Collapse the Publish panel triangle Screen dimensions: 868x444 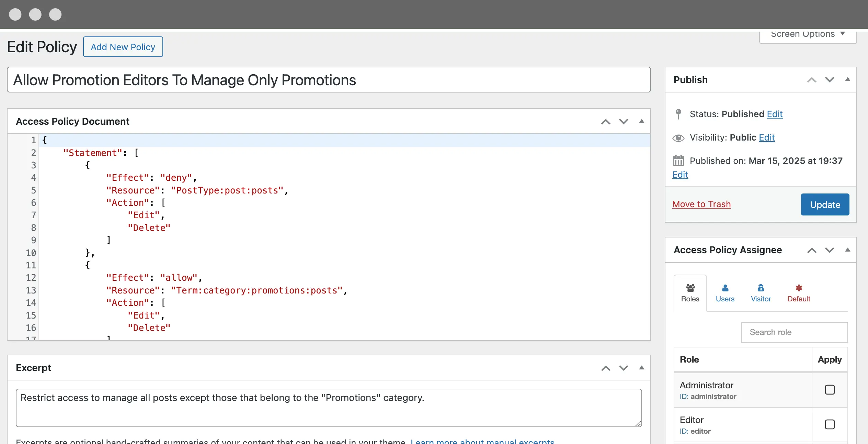(847, 79)
